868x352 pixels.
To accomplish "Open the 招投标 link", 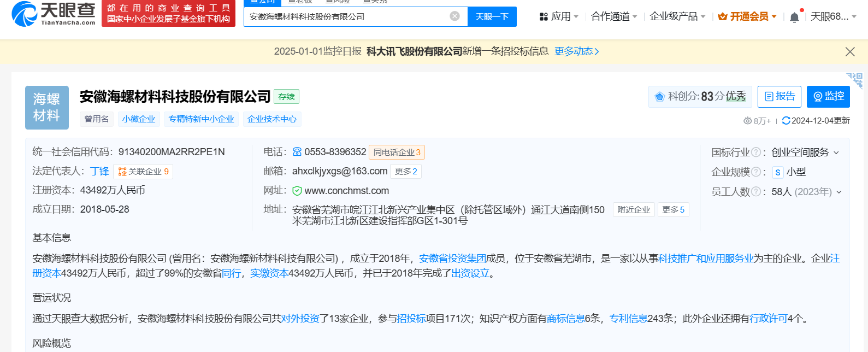I will click(x=411, y=319).
